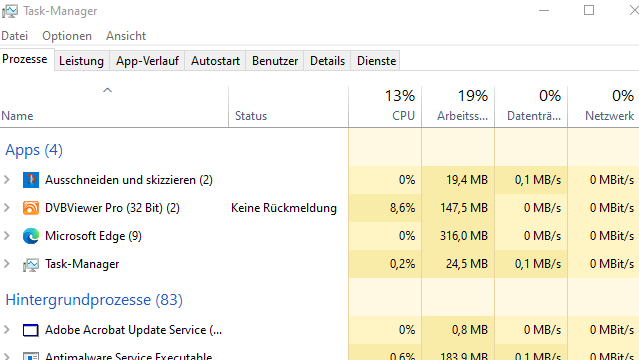Viewport: 639px width, 360px height.
Task: Toggle sort order via Name column arrow
Action: point(107,90)
